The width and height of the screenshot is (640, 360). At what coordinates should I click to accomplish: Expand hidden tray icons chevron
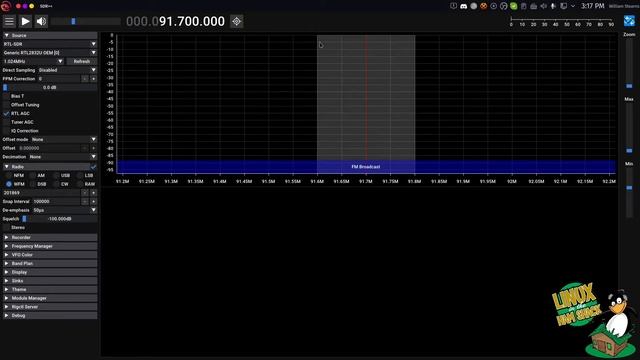click(573, 6)
